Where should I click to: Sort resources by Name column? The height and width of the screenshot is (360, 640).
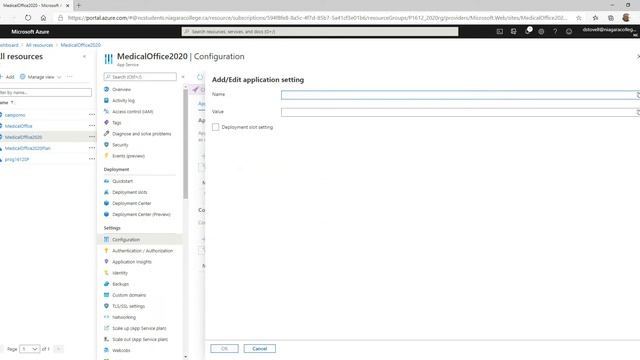[x=7, y=102]
